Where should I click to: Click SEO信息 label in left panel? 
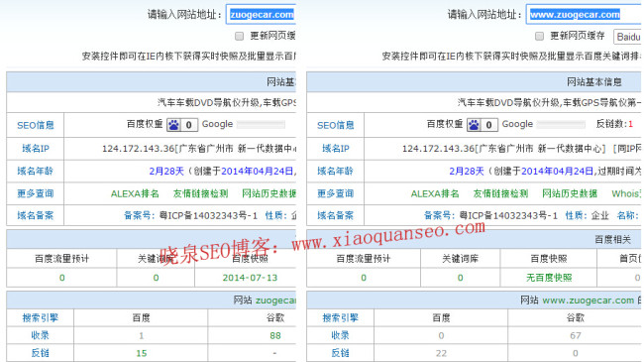[36, 126]
